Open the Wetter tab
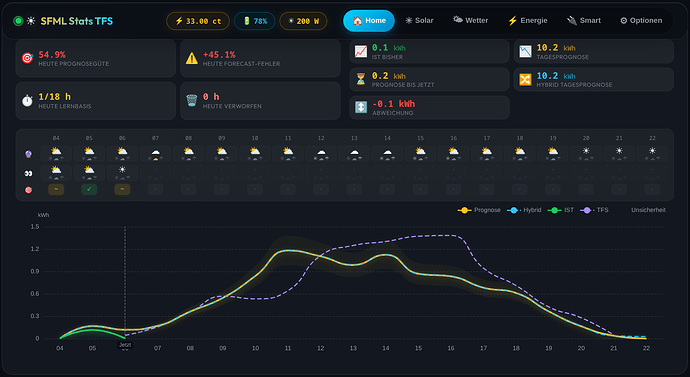Screen dimensions: 690x377 470,21
